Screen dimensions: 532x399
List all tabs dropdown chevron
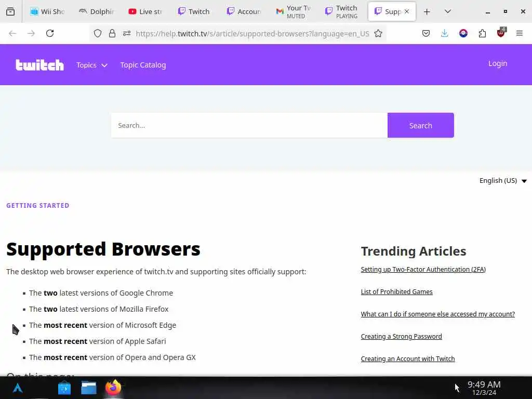448,11
